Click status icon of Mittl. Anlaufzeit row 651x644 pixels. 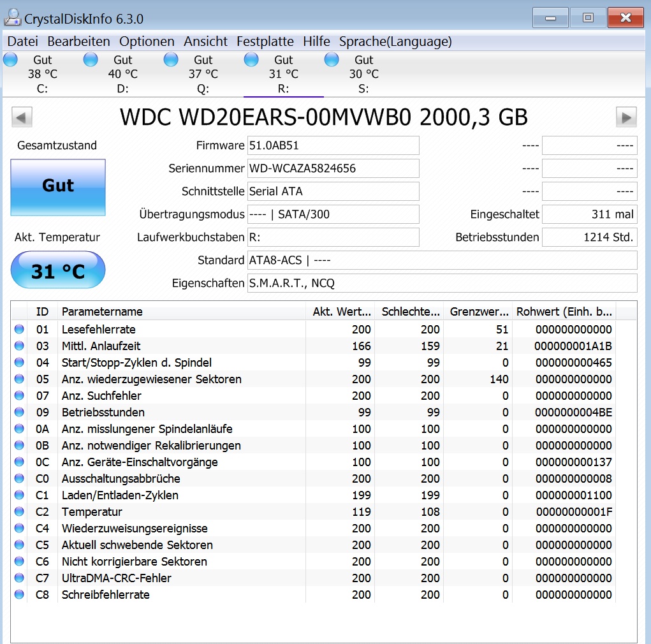(x=19, y=346)
